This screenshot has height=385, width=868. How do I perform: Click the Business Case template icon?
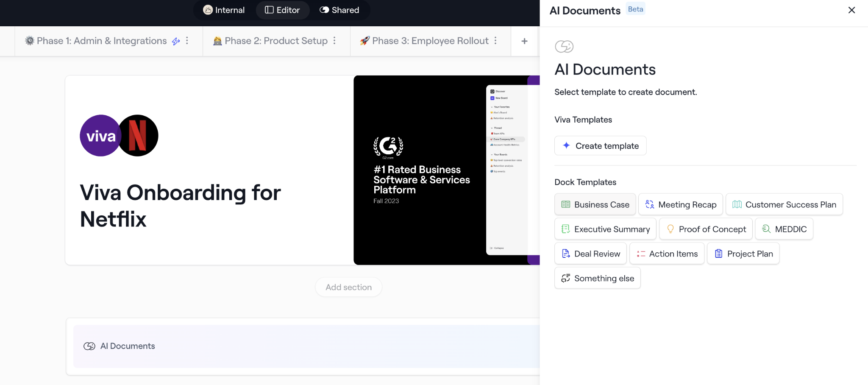(x=566, y=204)
